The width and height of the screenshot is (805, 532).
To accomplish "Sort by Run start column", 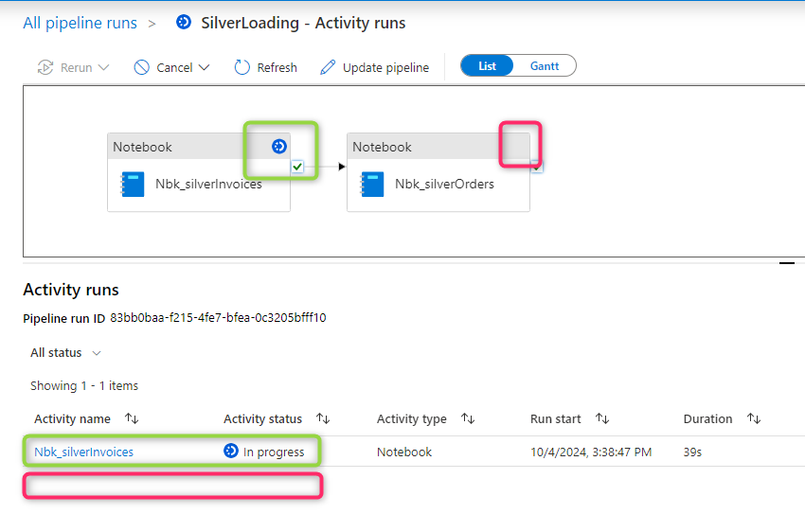I will (x=602, y=418).
